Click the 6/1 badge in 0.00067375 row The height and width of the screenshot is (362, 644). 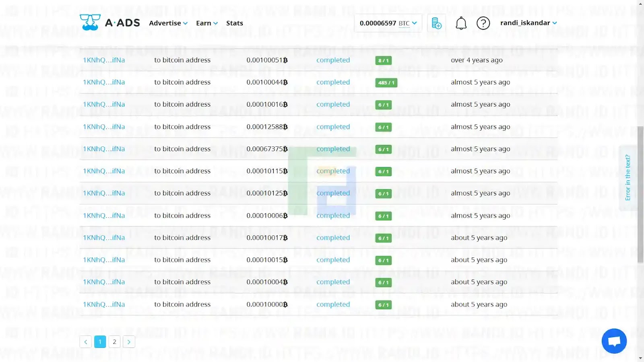384,150
